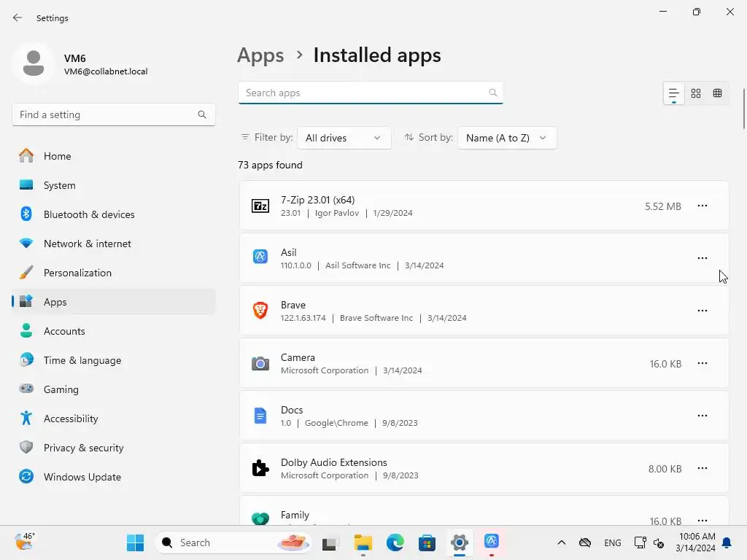Open Microsoft Edge from taskbar
The width and height of the screenshot is (747, 560).
pos(395,542)
